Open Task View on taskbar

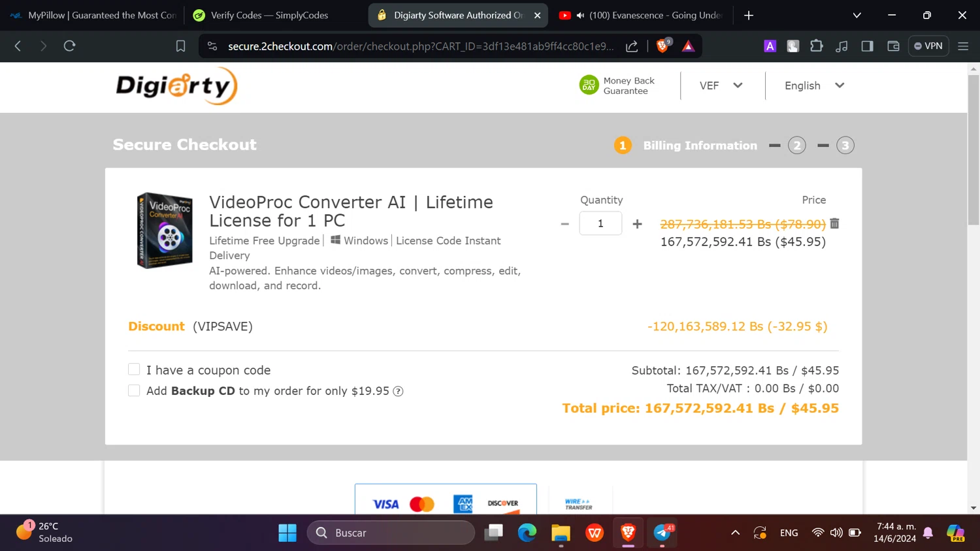click(x=494, y=533)
